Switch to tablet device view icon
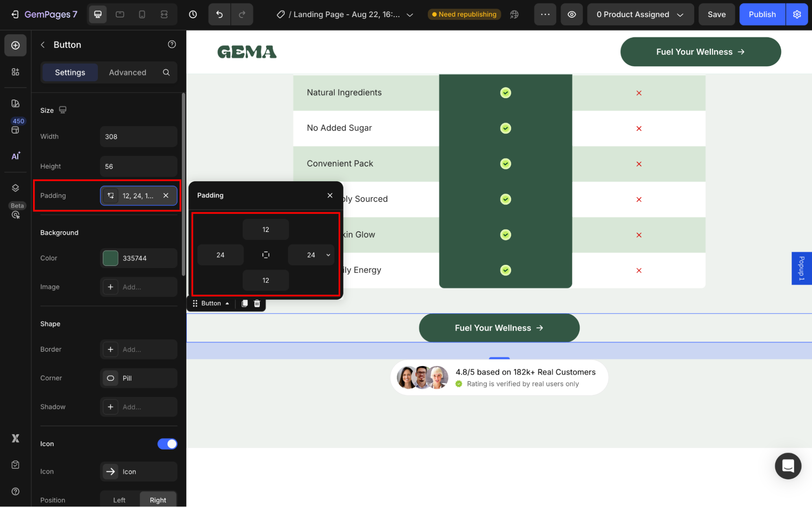This screenshot has height=507, width=812. [x=120, y=15]
